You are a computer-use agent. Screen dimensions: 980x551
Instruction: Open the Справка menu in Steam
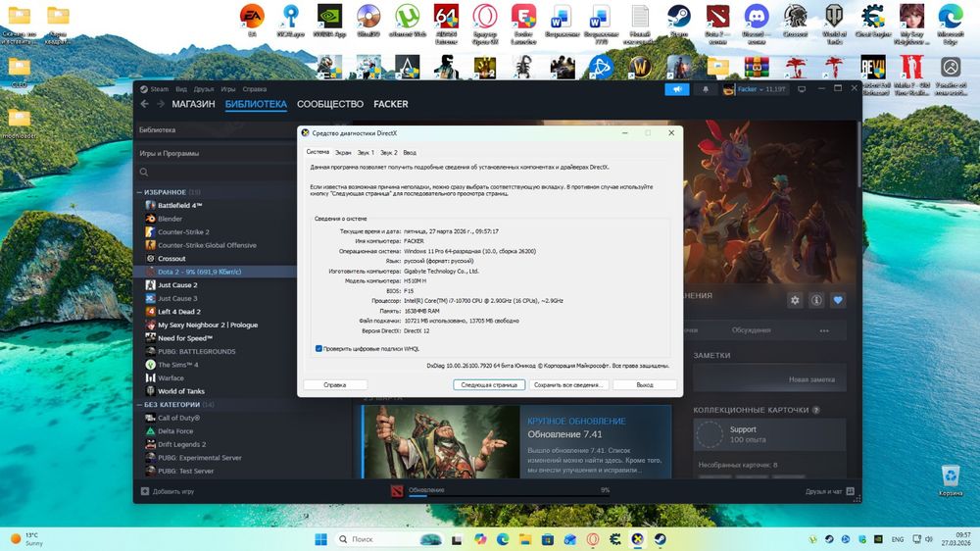[x=255, y=89]
